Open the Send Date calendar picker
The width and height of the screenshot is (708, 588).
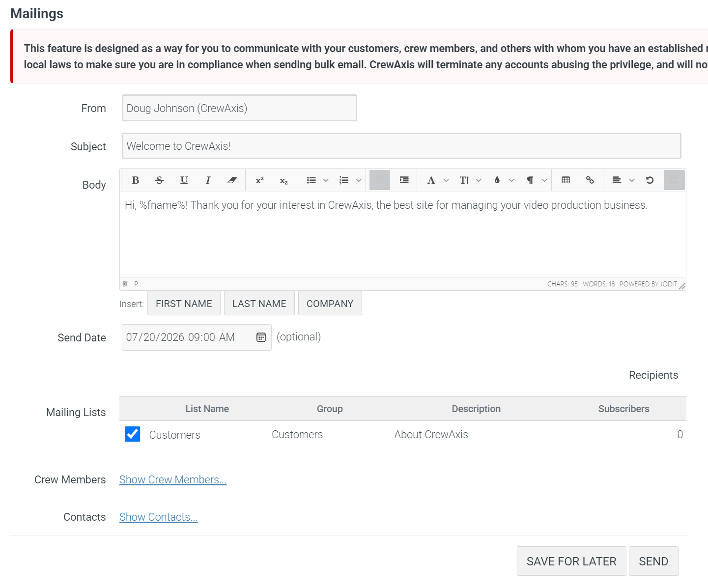click(x=261, y=337)
